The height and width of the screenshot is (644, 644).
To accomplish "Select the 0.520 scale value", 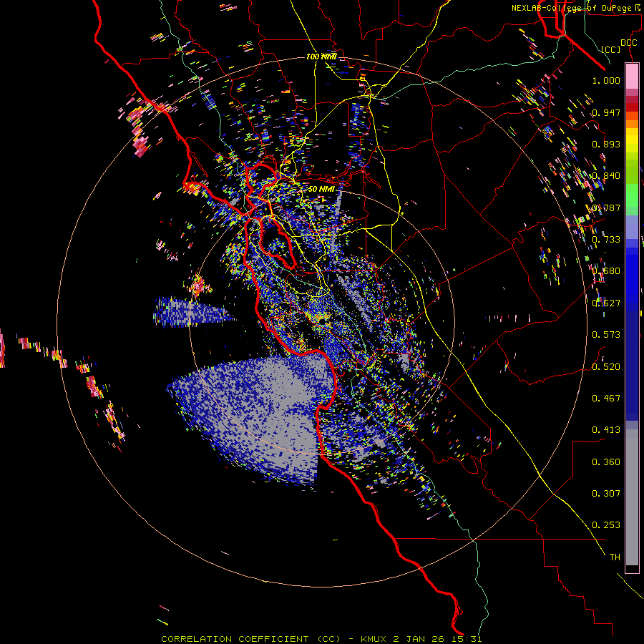I will tap(606, 367).
